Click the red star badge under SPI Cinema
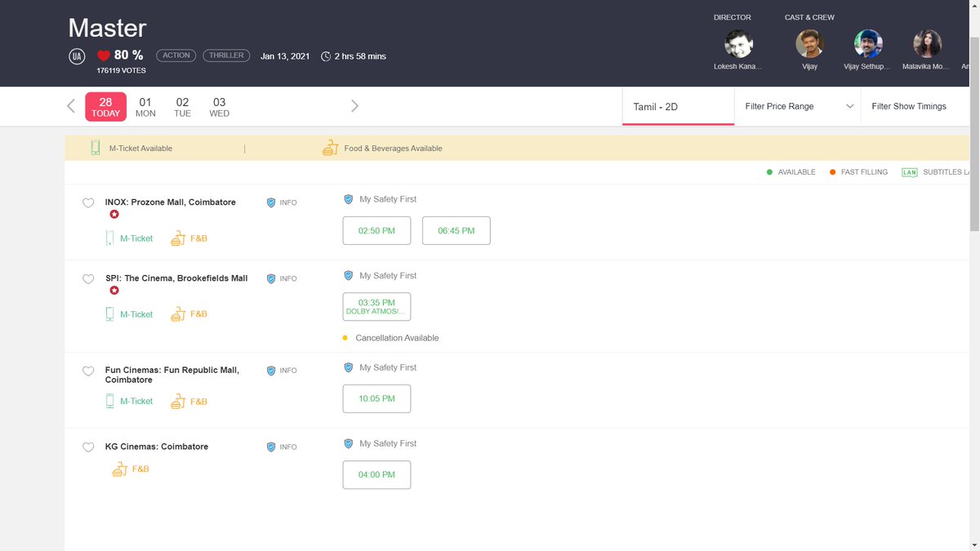Viewport: 980px width, 551px height. [x=114, y=291]
